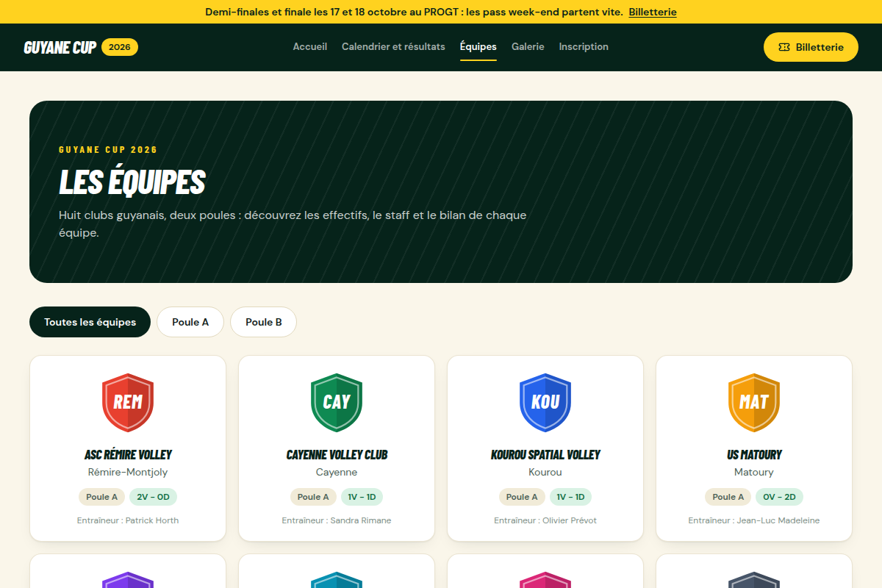Click 'Entraîneur : Patrick Horth' text
882x588 pixels.
click(x=128, y=520)
